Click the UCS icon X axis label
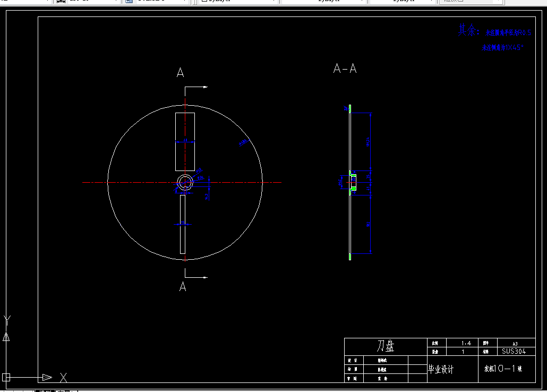The height and width of the screenshot is (392, 547). click(x=63, y=377)
